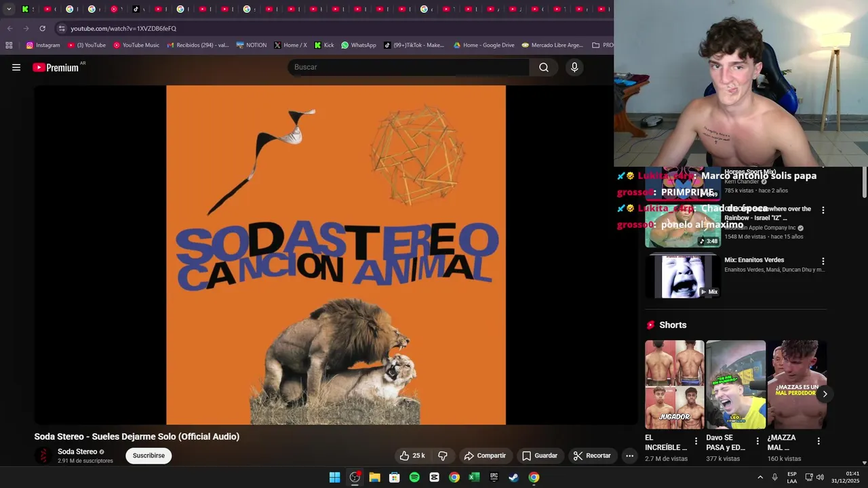Image resolution: width=868 pixels, height=488 pixels.
Task: Open Excel from taskbar
Action: [x=474, y=477]
